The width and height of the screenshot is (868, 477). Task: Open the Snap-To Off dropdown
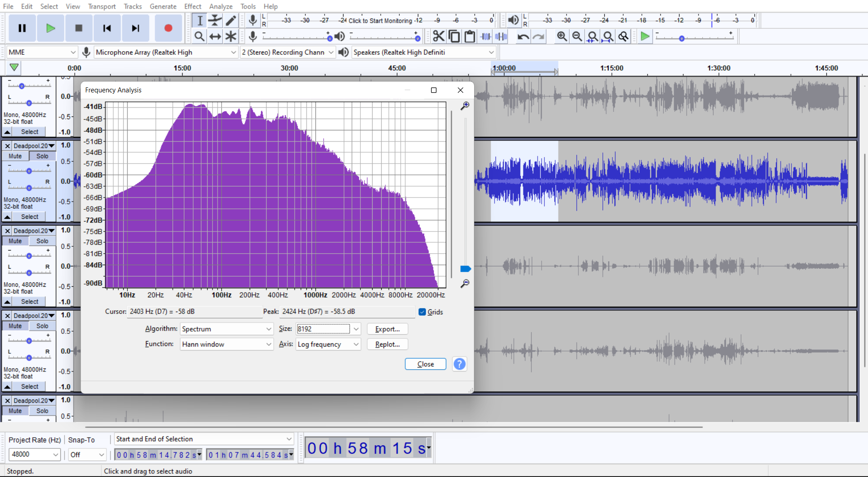[87, 454]
